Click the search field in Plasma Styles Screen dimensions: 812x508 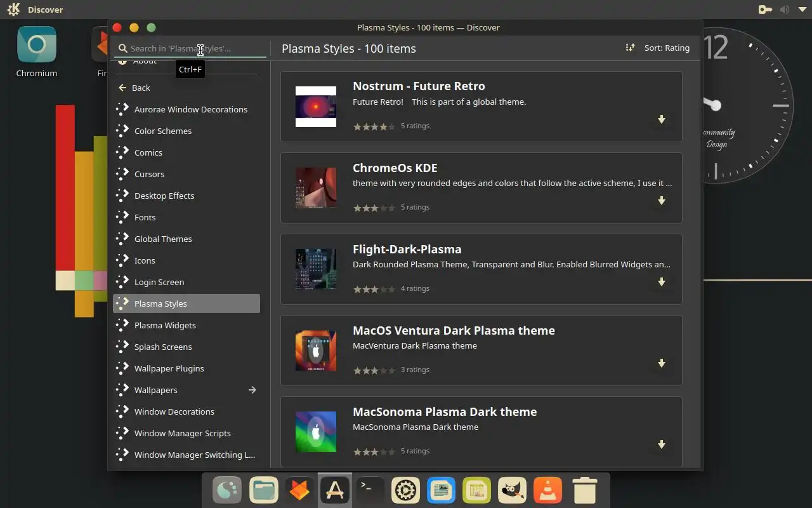click(190, 48)
